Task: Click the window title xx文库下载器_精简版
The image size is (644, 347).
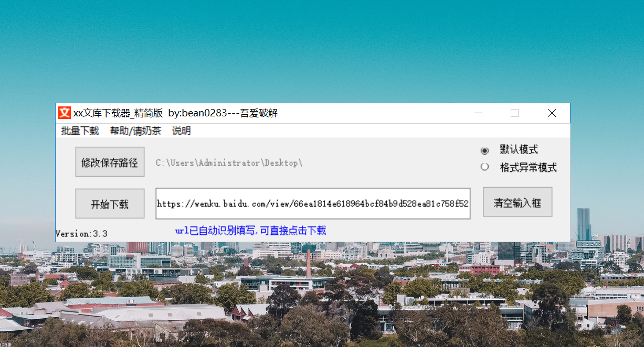Action: tap(118, 113)
